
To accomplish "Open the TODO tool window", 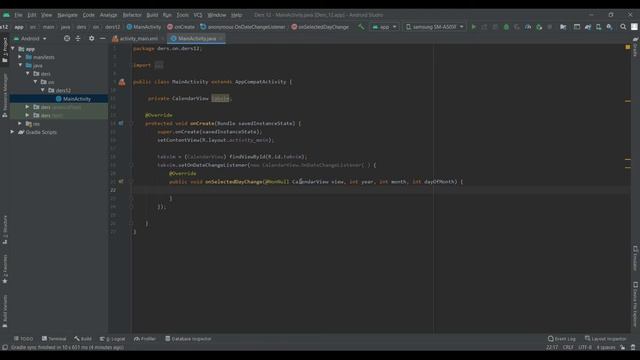I will pos(24,339).
